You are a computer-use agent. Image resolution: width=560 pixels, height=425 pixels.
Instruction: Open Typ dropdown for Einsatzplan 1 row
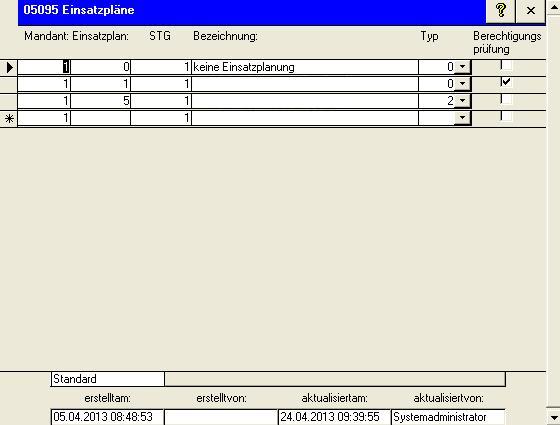[x=462, y=84]
